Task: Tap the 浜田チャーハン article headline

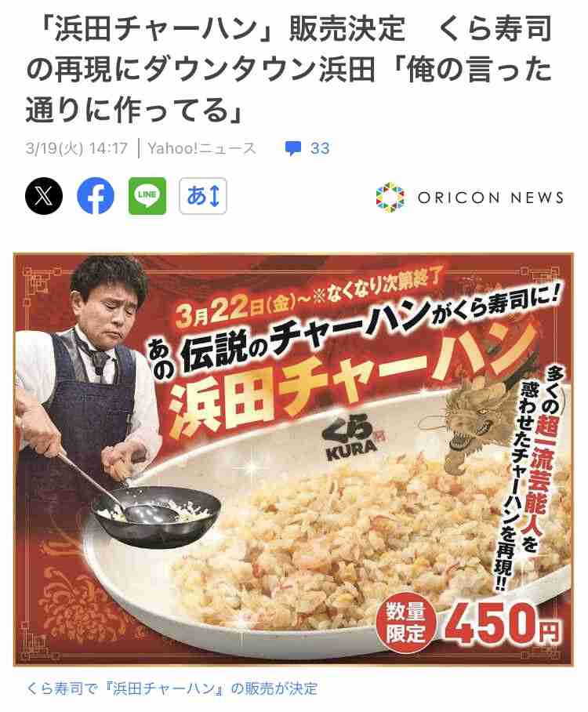Action: tap(289, 70)
